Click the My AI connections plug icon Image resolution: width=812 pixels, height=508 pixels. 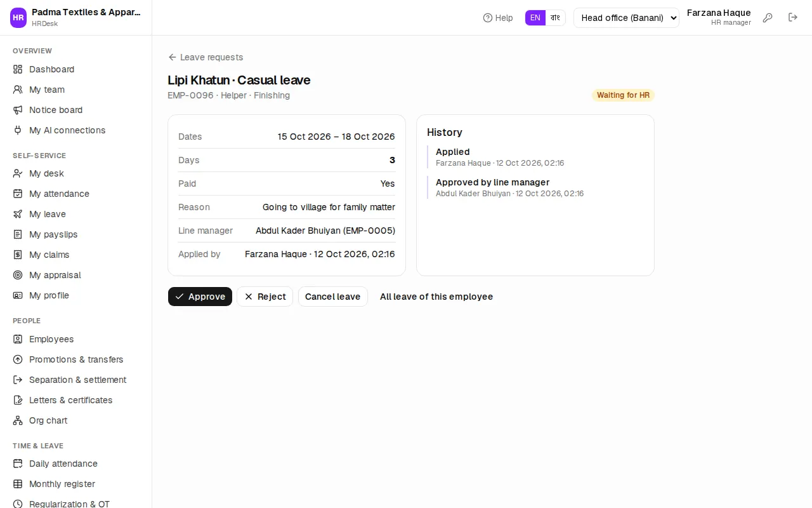[x=18, y=130]
